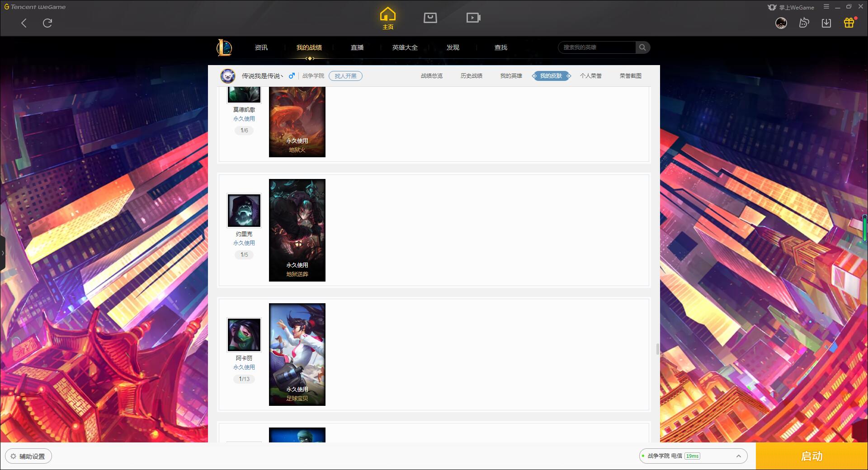Click the 1/5 skin count badge
The height and width of the screenshot is (470, 868).
pos(244,255)
